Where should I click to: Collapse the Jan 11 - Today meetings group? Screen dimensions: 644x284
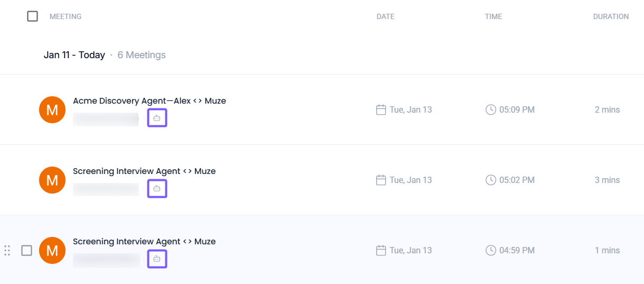pos(74,55)
